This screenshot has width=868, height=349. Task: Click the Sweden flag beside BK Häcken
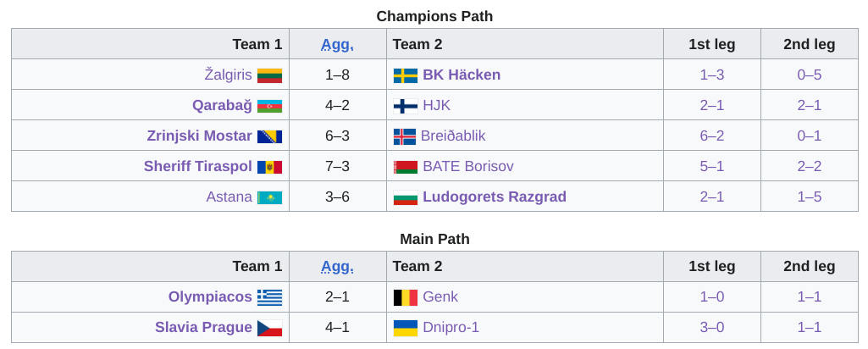pos(406,75)
